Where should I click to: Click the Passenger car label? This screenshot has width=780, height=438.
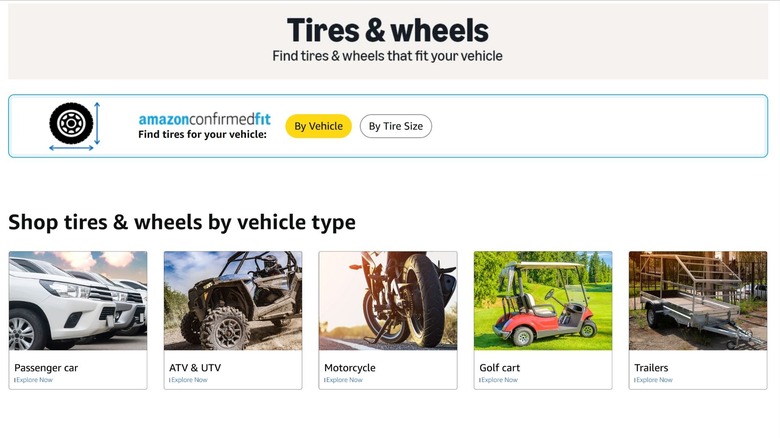[x=46, y=368]
